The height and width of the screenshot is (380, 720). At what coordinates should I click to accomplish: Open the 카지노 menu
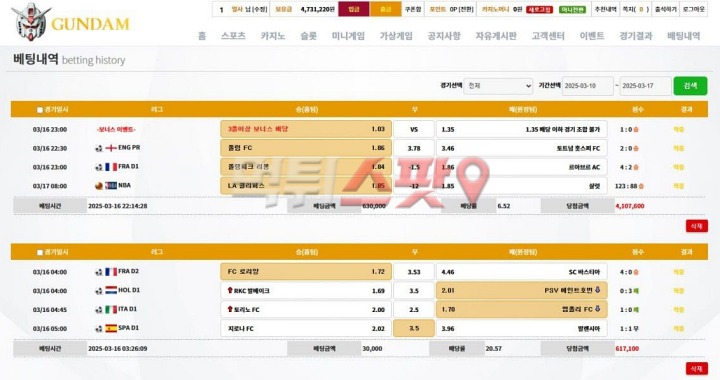coord(273,36)
